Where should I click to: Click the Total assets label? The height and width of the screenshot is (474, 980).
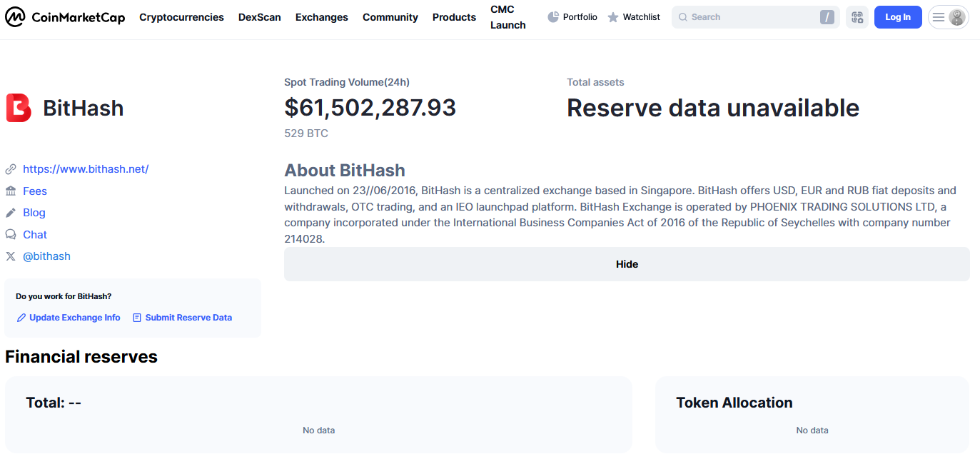[595, 82]
